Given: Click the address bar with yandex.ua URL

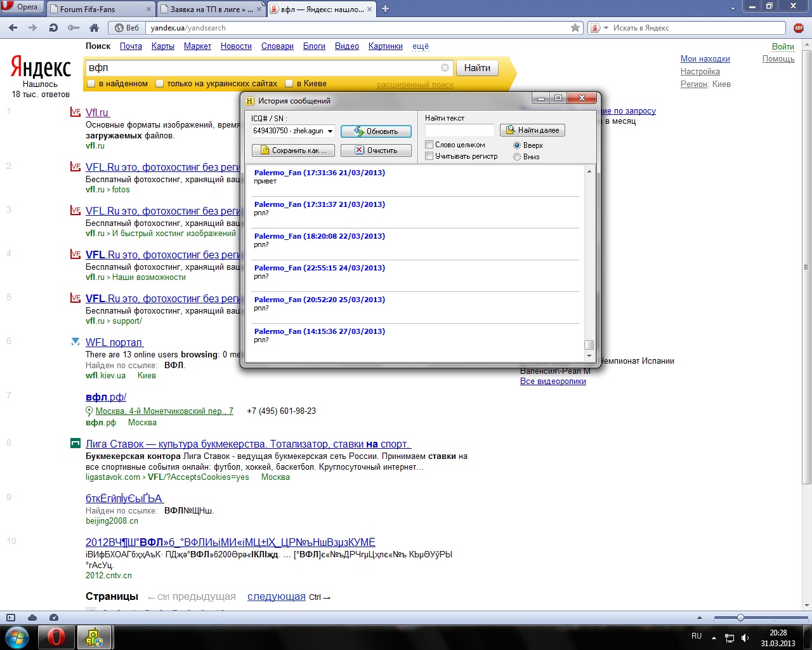Looking at the screenshot, I should tap(358, 28).
